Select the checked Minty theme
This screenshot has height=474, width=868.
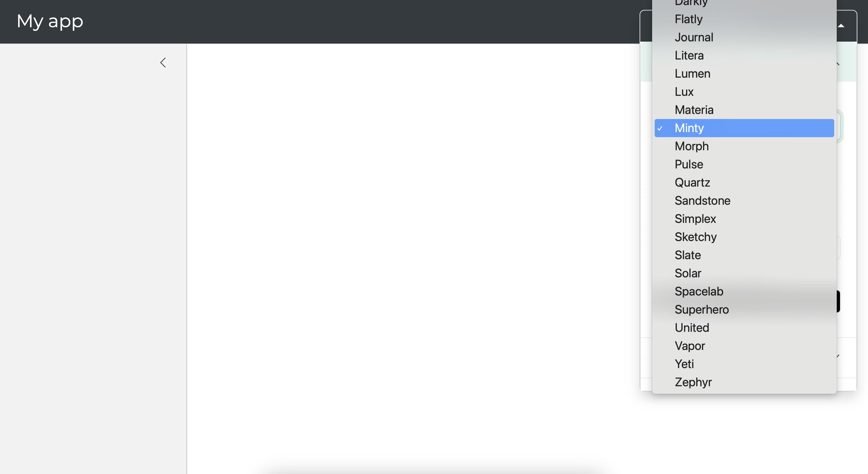pos(744,128)
